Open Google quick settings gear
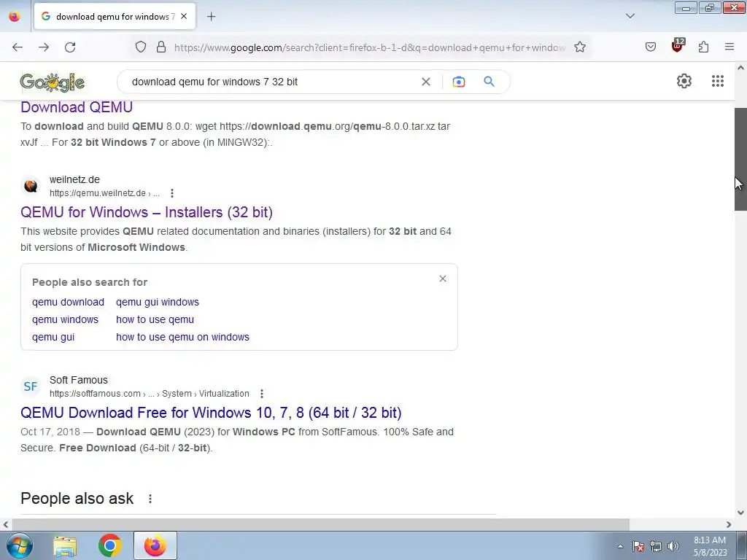 click(684, 81)
